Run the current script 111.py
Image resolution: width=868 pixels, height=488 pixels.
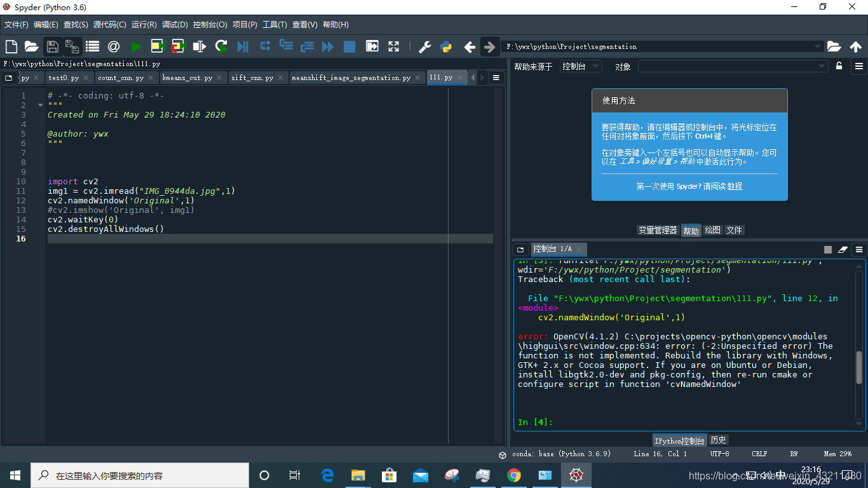pos(136,46)
